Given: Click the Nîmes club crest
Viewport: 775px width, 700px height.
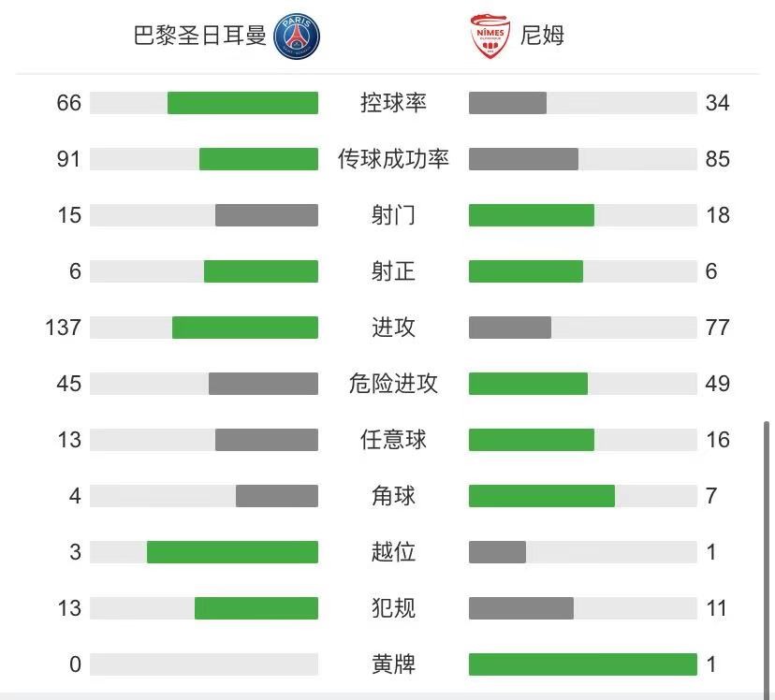Looking at the screenshot, I should point(490,36).
